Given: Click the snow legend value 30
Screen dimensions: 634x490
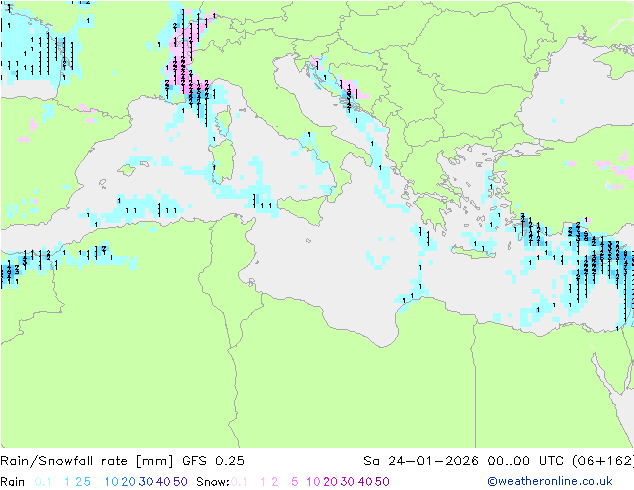Looking at the screenshot, I should (347, 482).
